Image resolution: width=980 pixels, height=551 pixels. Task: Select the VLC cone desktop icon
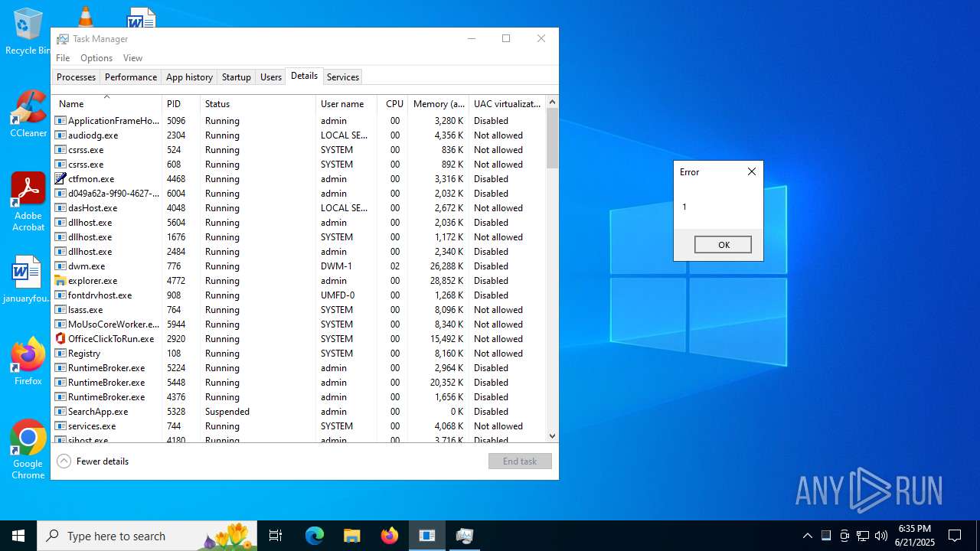[85, 16]
